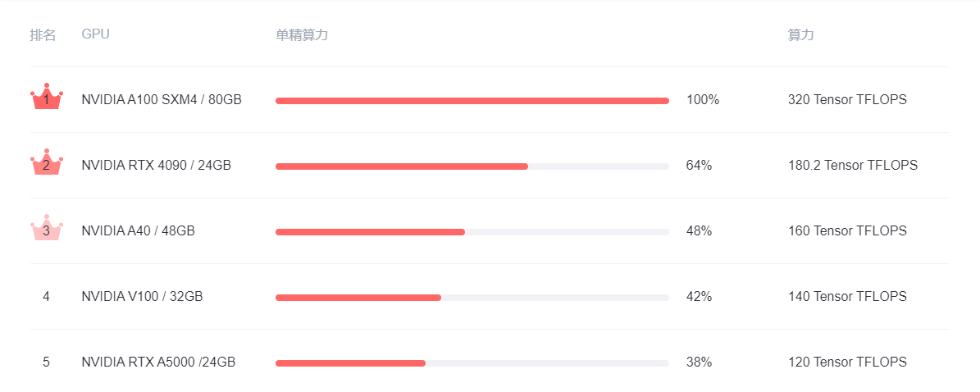Viewport: 980px width, 392px height.
Task: Click the 单精算力 column header
Action: click(302, 35)
